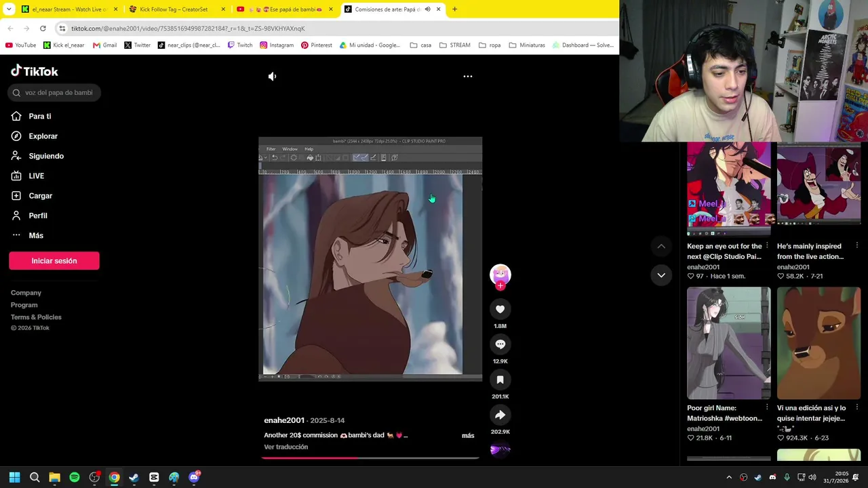Click the TikTok search field
Viewport: 868px width, 488px height.
[x=55, y=93]
